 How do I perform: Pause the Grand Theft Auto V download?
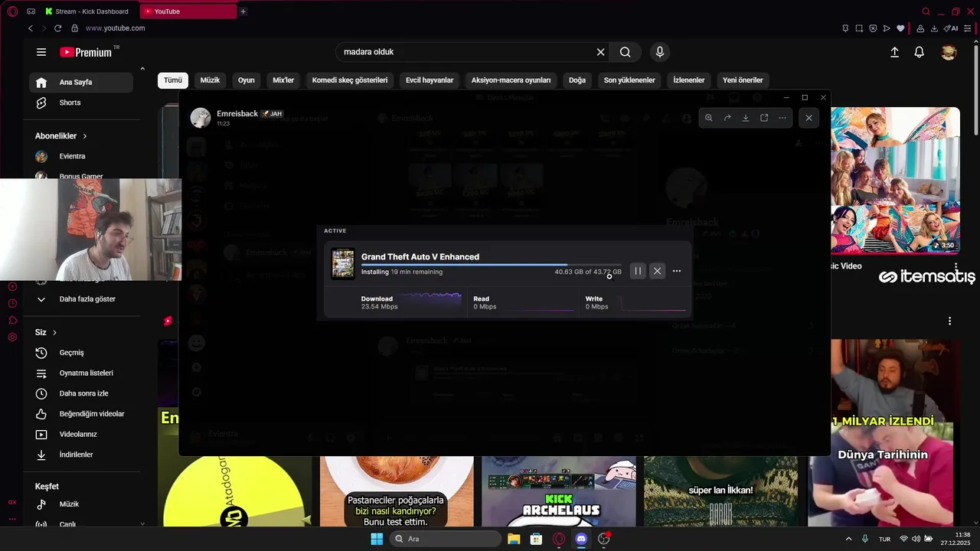[638, 271]
